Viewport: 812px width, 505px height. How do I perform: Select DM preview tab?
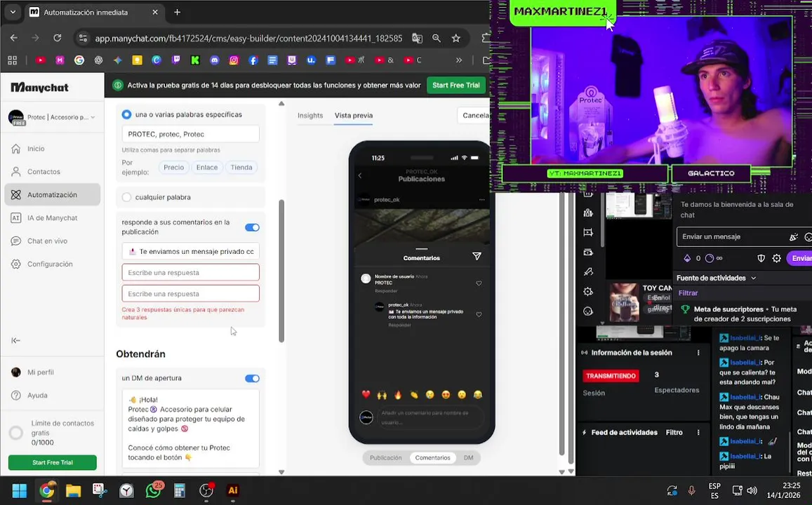coord(469,458)
